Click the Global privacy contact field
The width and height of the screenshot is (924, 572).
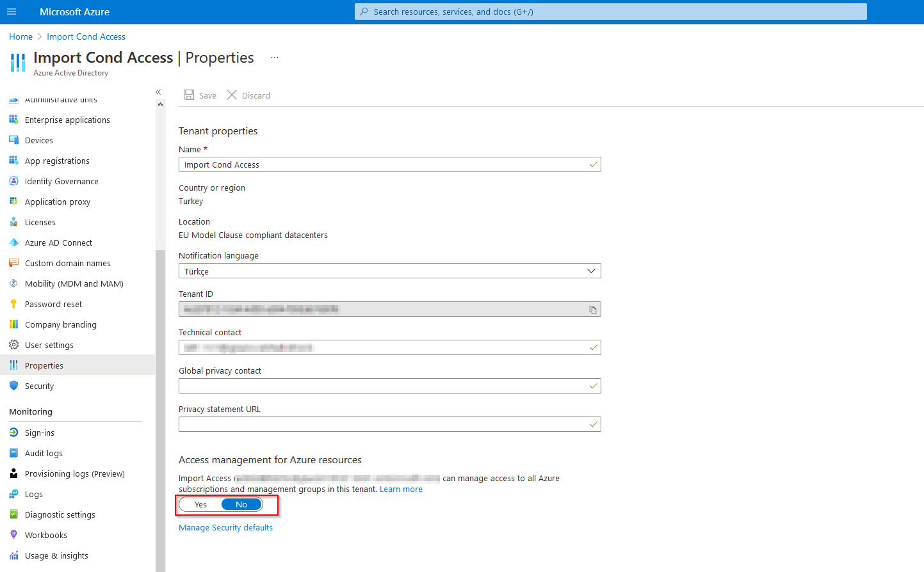[390, 386]
